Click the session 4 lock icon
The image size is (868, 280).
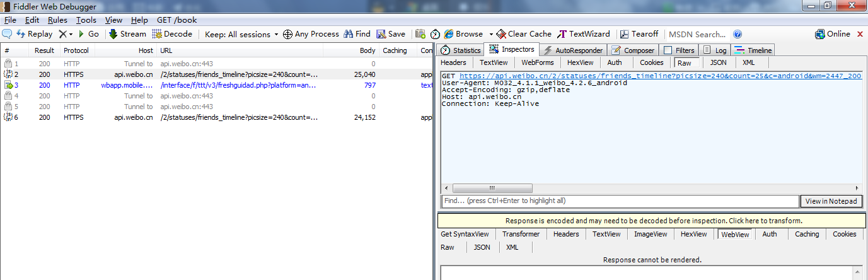[x=8, y=96]
